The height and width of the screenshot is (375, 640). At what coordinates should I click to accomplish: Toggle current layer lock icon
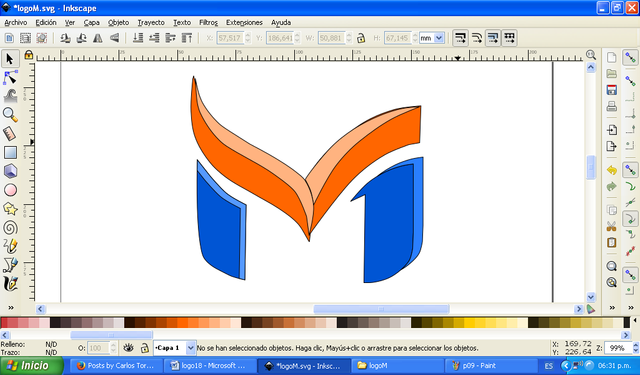click(x=144, y=348)
